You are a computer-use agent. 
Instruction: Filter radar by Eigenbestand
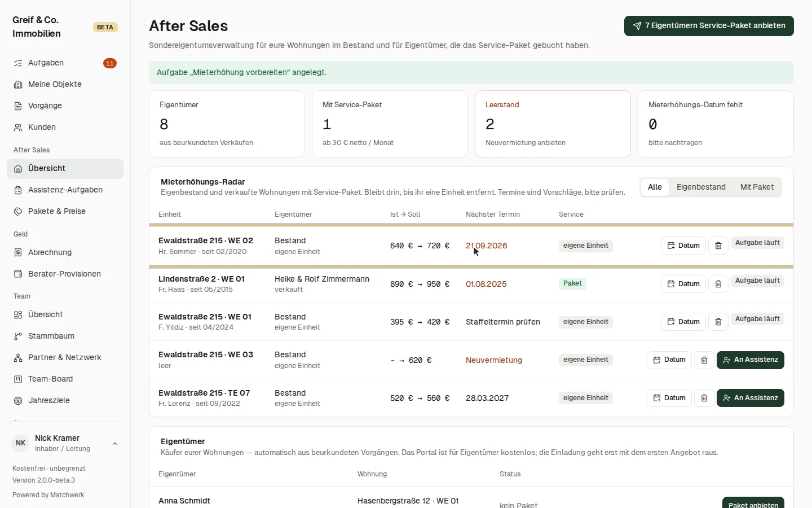tap(701, 187)
